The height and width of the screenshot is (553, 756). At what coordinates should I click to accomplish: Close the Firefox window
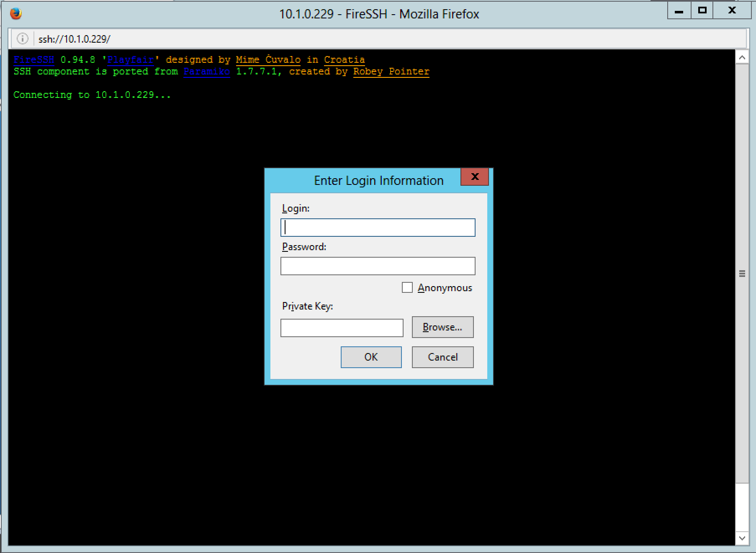click(732, 11)
